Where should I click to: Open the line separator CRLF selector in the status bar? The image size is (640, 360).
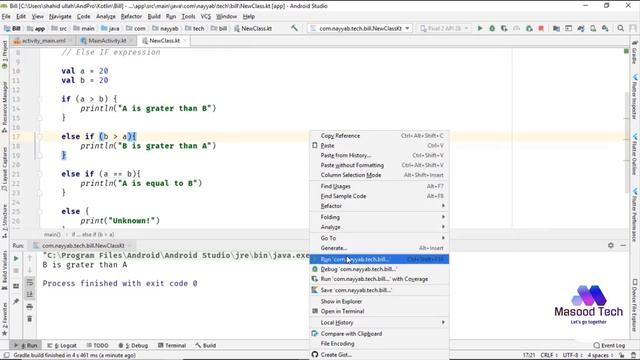(549, 355)
